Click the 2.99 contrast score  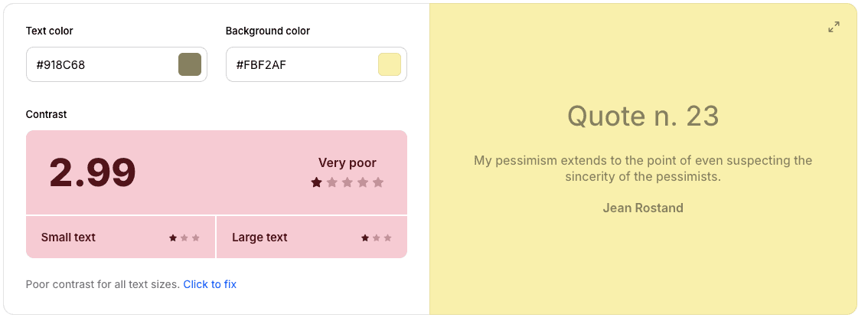coord(93,172)
